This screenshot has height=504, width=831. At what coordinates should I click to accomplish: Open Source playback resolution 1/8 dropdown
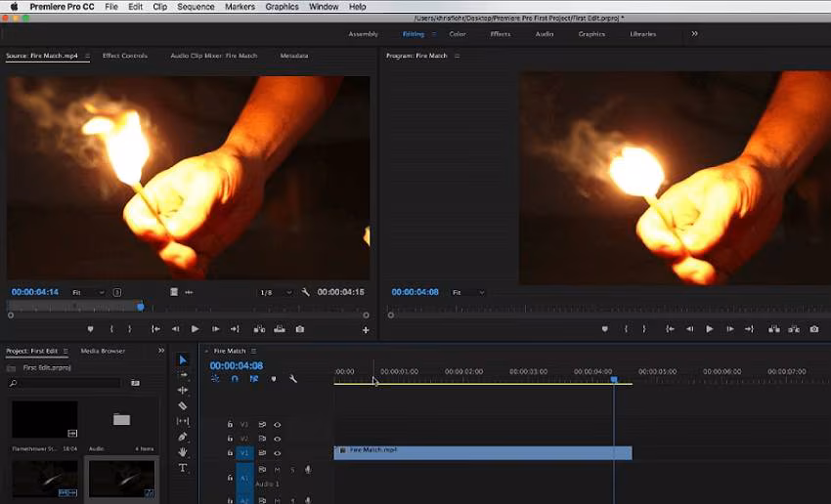pos(276,292)
